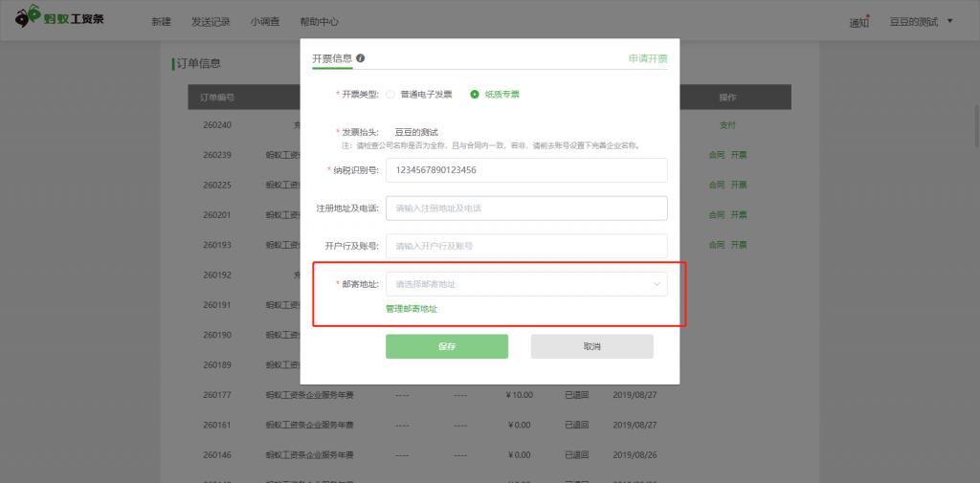Click the red notification dot on 通知
980x483 pixels.
point(868,15)
